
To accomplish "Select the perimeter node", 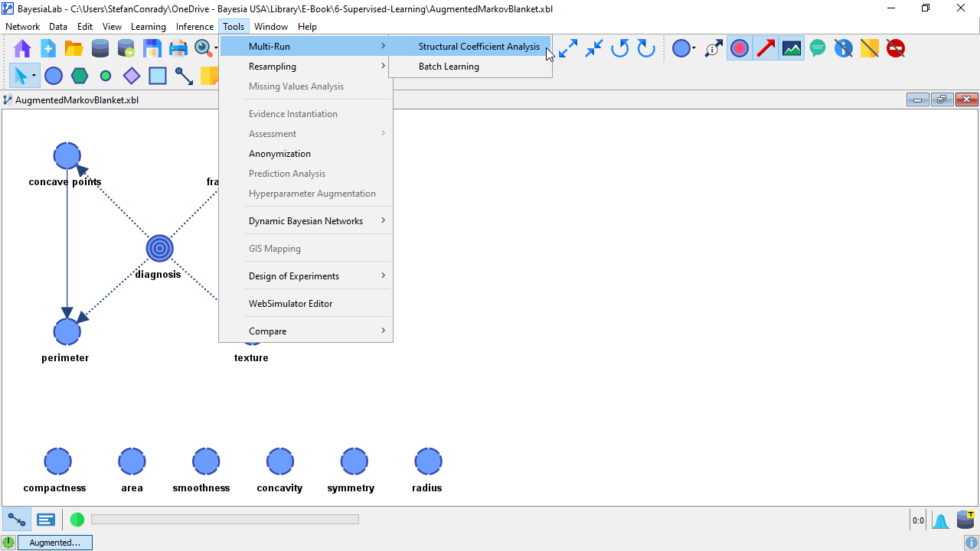I will (67, 331).
